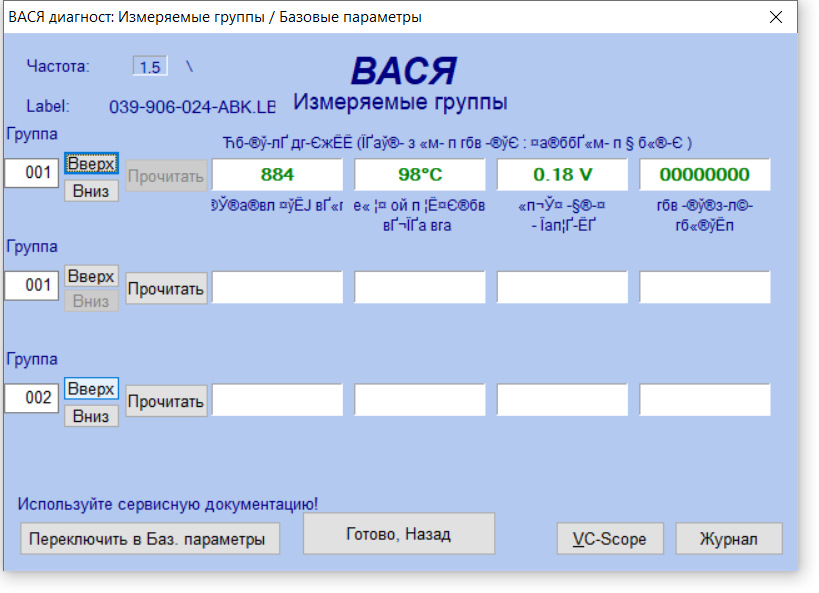Image resolution: width=819 pixels, height=593 pixels.
Task: Click Вниз for first group row
Action: pos(91,191)
